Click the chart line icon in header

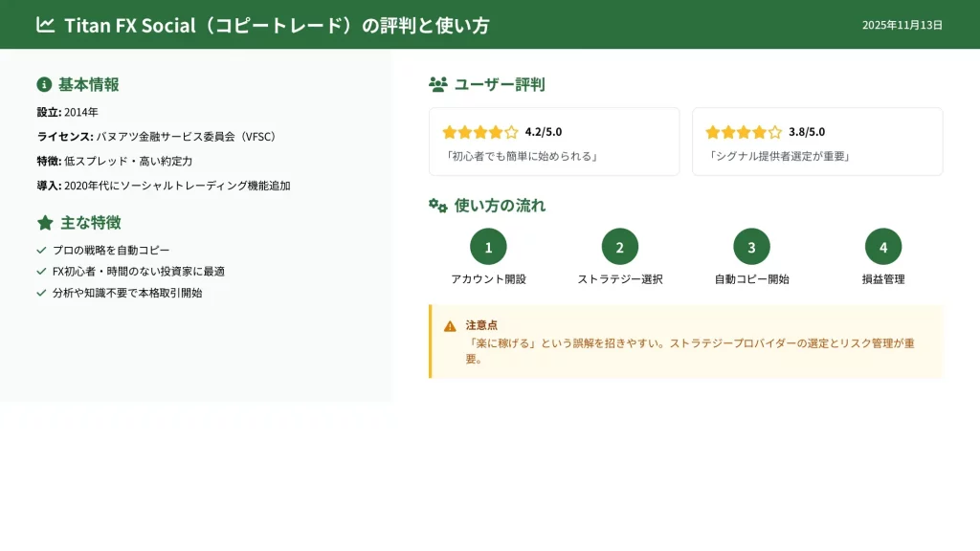[45, 25]
